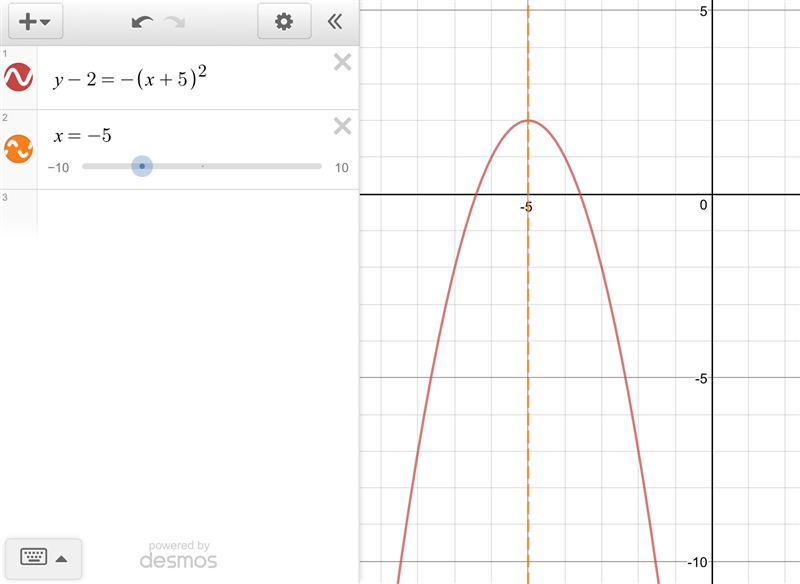The height and width of the screenshot is (584, 800).
Task: Open graph settings gear
Action: click(x=284, y=21)
